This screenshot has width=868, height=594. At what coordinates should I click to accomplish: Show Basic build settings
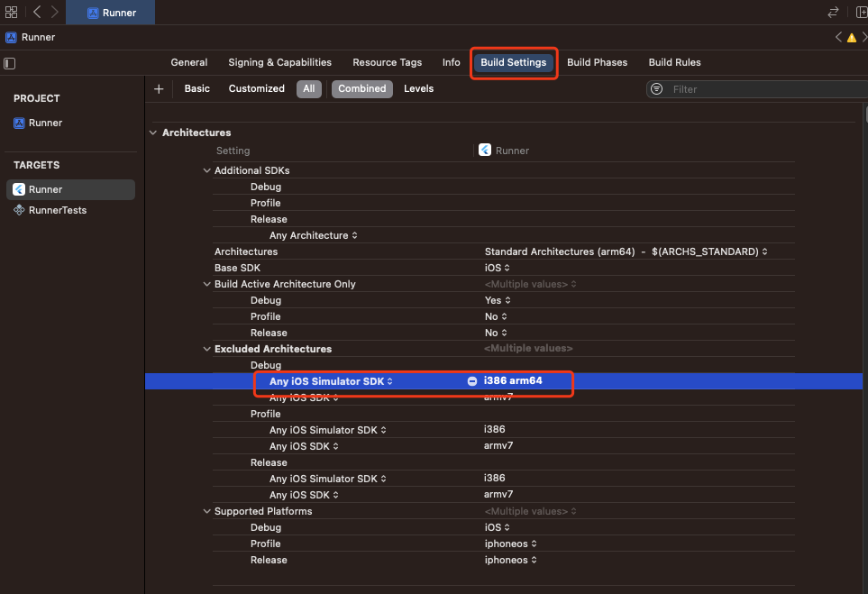pyautogui.click(x=196, y=88)
